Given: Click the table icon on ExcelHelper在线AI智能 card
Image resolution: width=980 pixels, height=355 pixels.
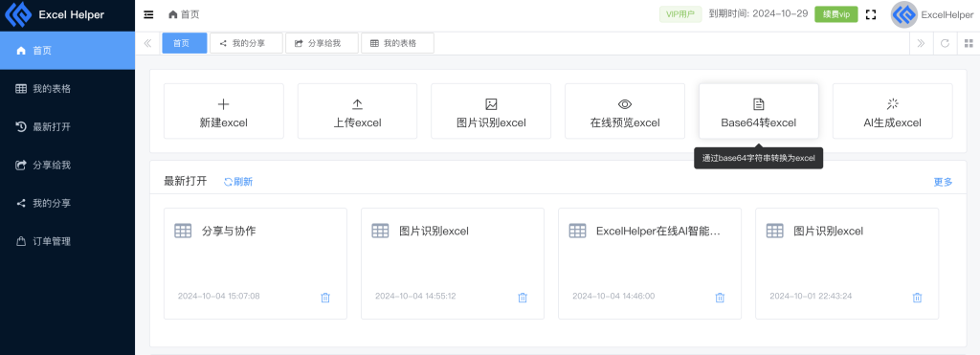Looking at the screenshot, I should [x=577, y=231].
